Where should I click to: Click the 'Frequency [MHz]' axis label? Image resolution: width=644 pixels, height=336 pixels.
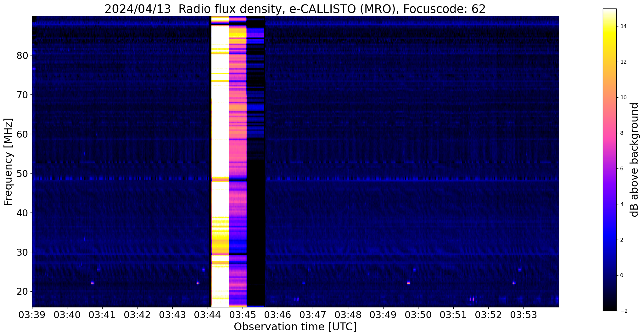click(8, 162)
